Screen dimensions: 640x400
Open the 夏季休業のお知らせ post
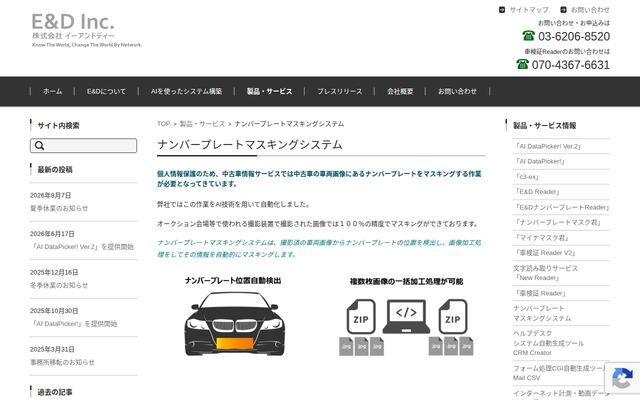tap(59, 208)
